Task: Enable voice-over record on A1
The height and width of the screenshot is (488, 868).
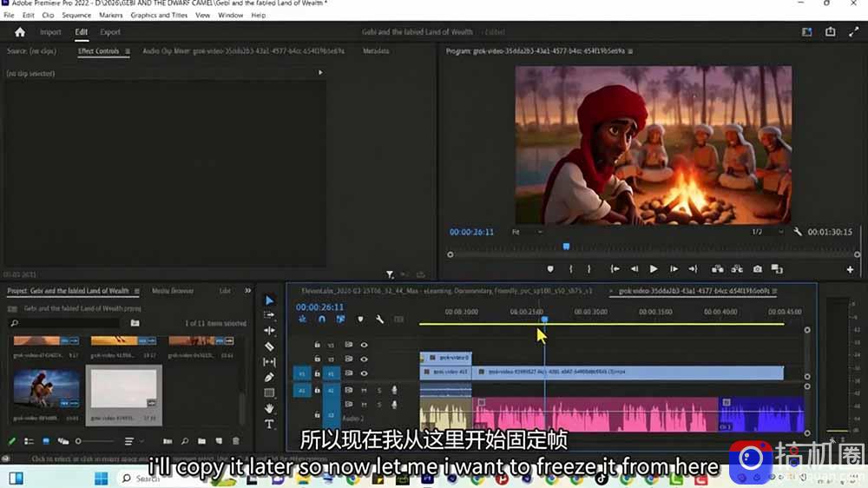Action: pos(394,391)
